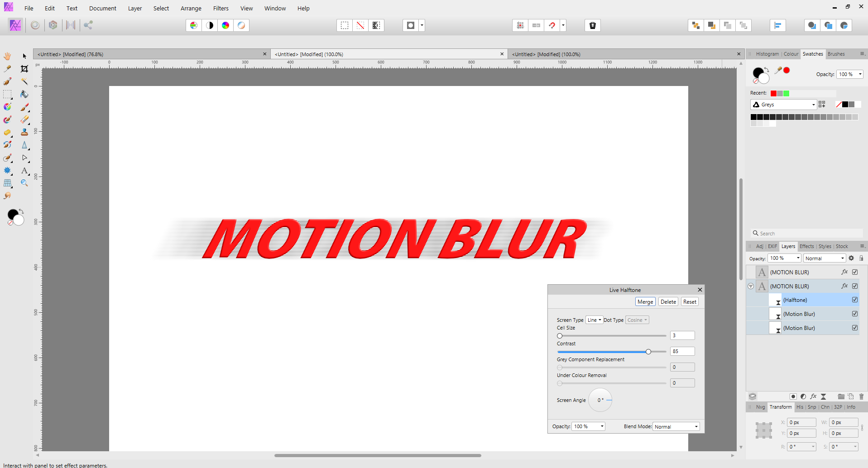Image resolution: width=868 pixels, height=468 pixels.
Task: Reset the Live Halftone settings
Action: [689, 301]
